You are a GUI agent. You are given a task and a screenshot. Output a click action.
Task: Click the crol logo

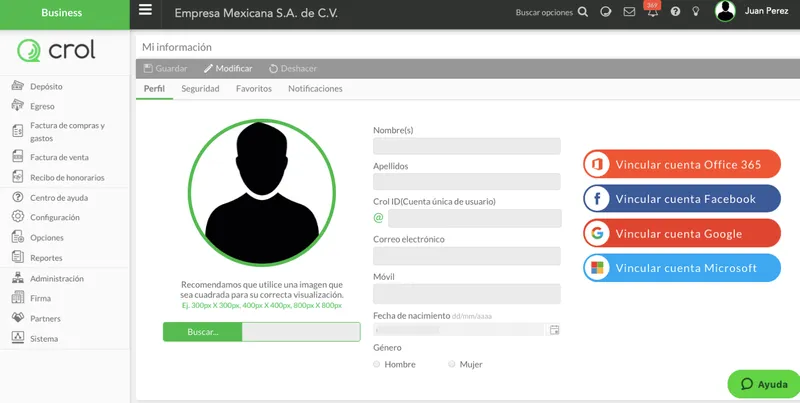coord(57,51)
